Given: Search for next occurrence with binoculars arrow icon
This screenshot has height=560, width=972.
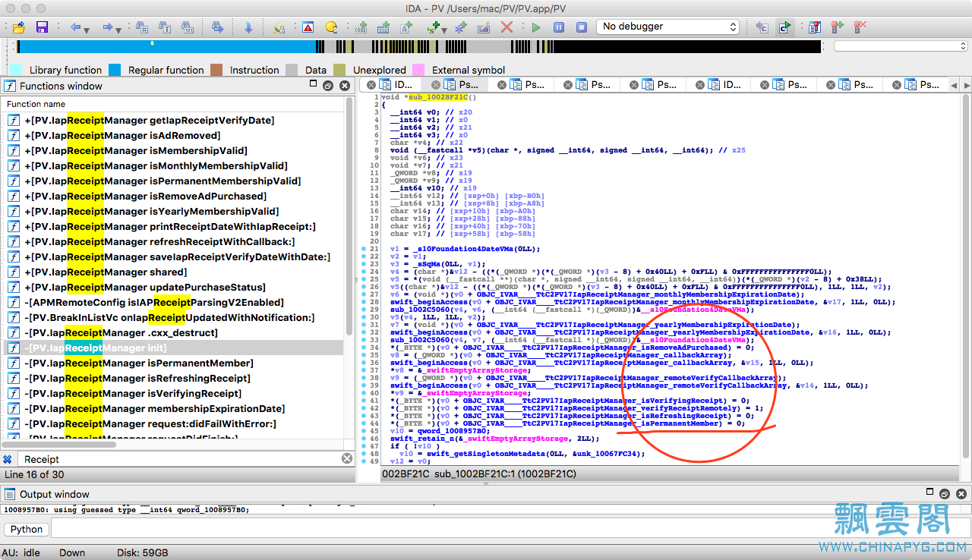Looking at the screenshot, I should (218, 27).
